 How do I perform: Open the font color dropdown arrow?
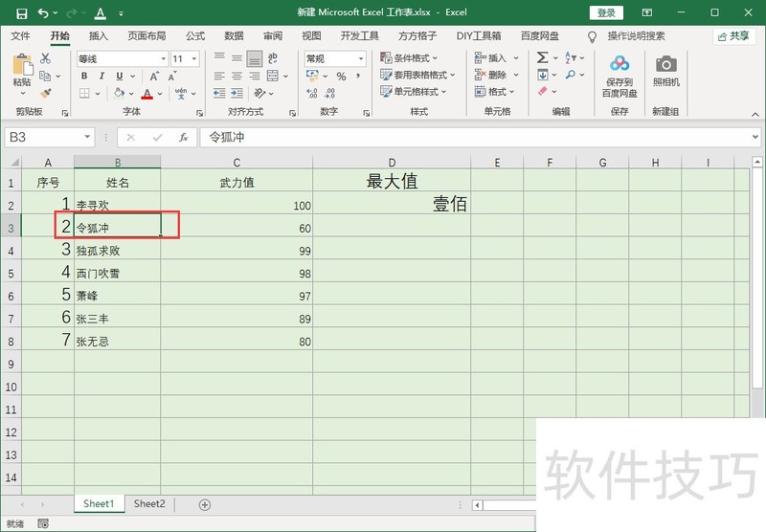[160, 94]
